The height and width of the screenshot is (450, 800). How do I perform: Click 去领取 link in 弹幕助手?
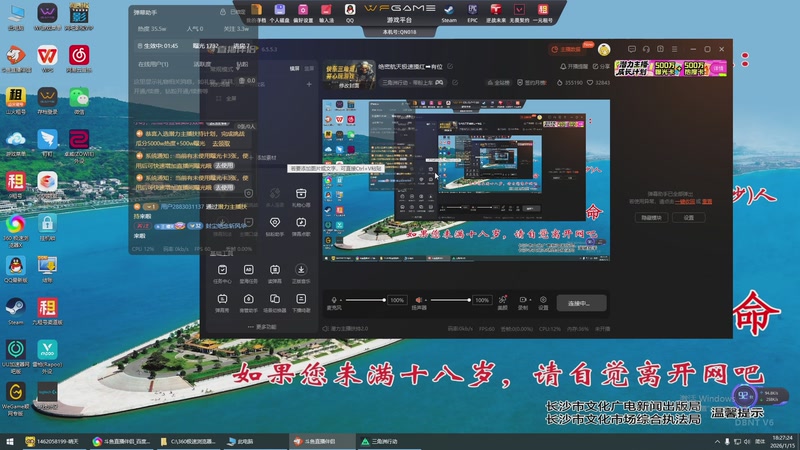[x=221, y=143]
